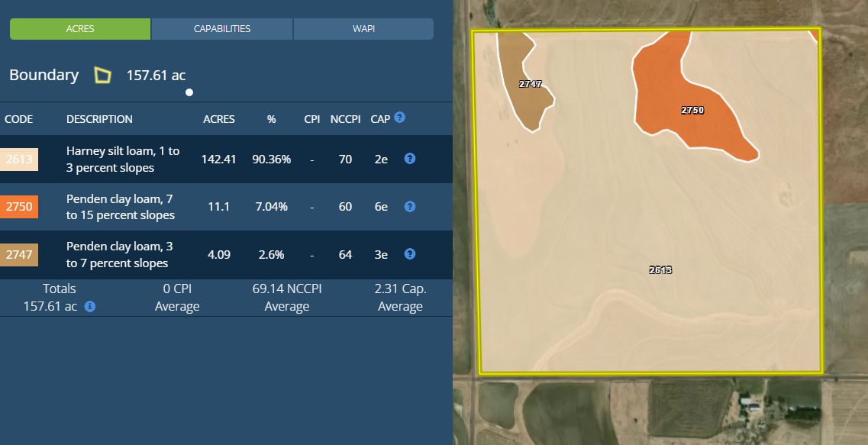Click the 2613 label on the map
868x445 pixels.
[660, 269]
